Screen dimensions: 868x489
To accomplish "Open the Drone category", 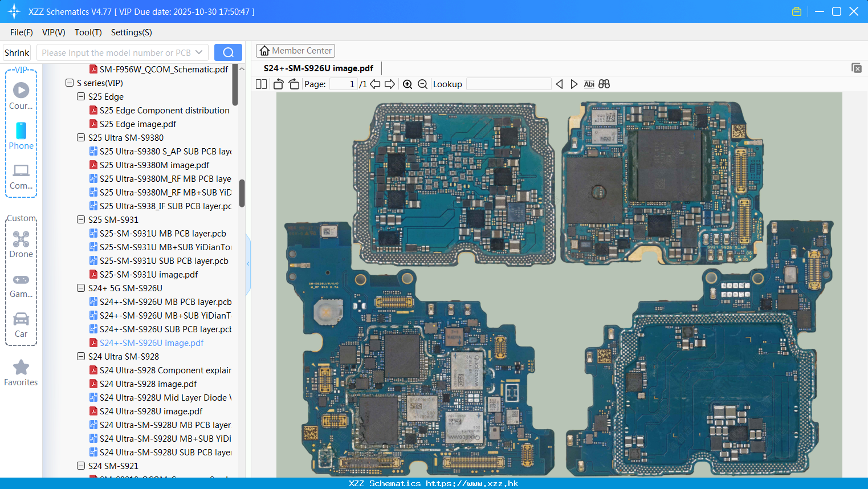I will 21,244.
